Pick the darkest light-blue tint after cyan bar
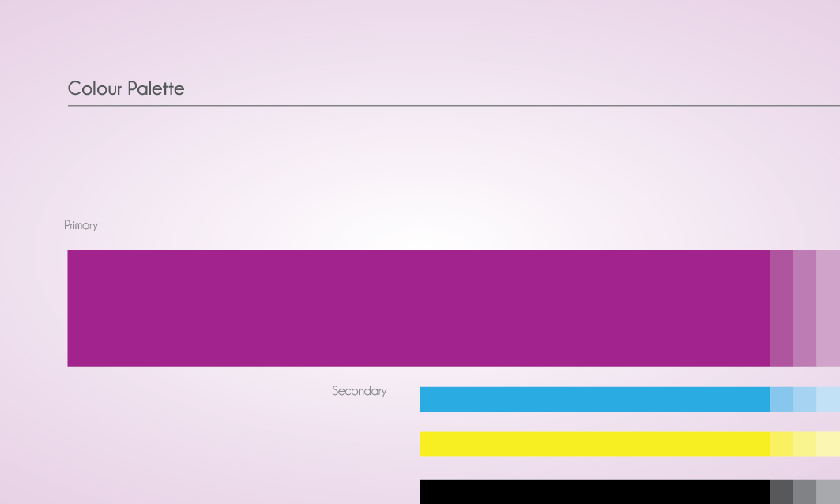The height and width of the screenshot is (504, 840). tap(782, 399)
